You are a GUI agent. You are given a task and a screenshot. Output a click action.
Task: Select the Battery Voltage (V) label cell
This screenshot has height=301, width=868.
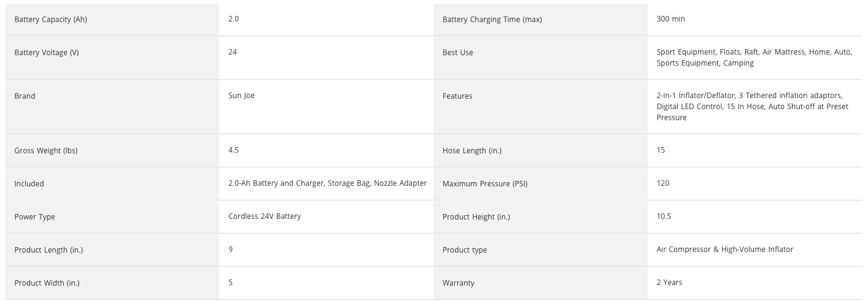coord(47,53)
